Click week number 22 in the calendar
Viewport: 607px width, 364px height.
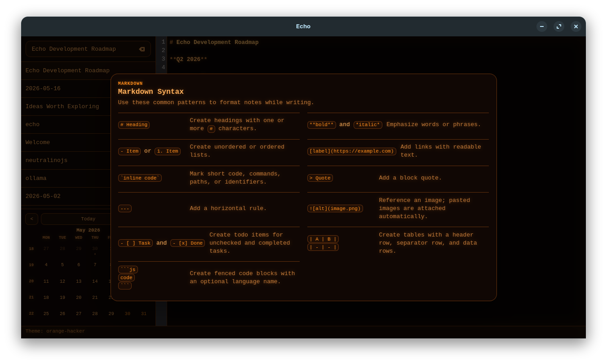click(31, 313)
